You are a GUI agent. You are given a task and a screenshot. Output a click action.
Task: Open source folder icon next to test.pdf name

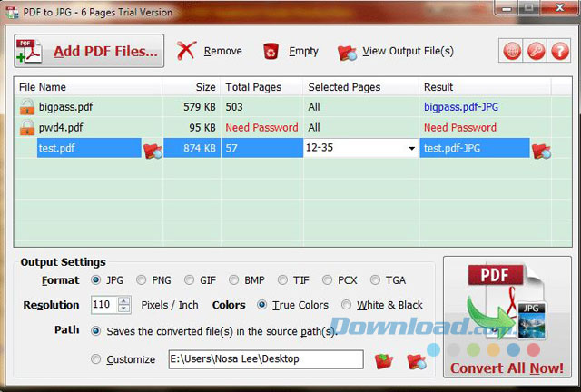(153, 151)
